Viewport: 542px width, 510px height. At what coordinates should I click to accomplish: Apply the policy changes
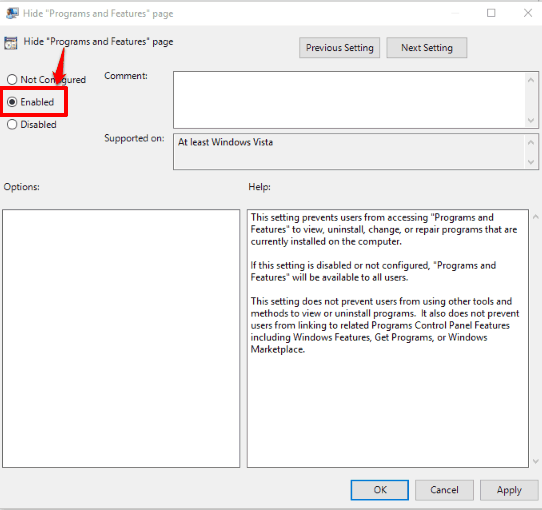click(x=509, y=490)
